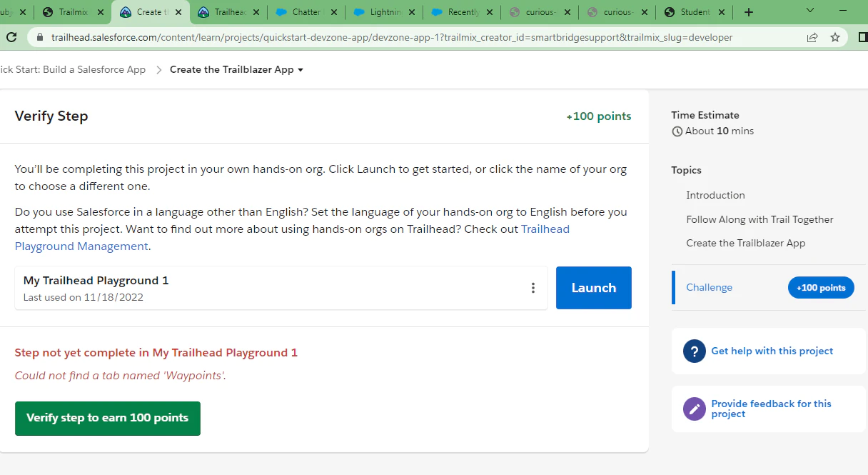Click Verify step to earn 100 points
868x475 pixels.
[108, 418]
